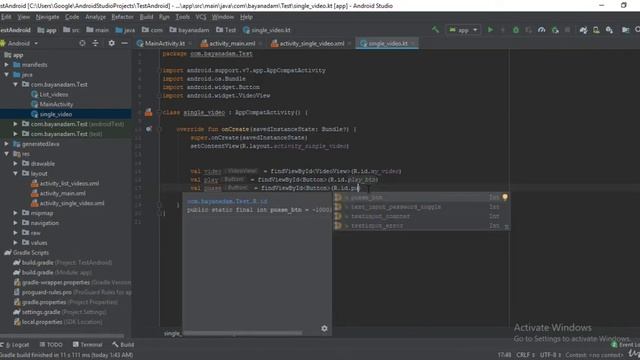Viewport: 640px width, 360px height.
Task: Click the bayanadam breadcrumb in navigation bar
Action: (189, 30)
